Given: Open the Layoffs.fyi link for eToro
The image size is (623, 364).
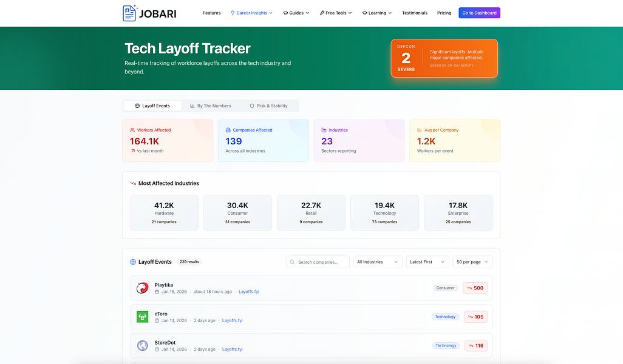Looking at the screenshot, I should pyautogui.click(x=232, y=320).
